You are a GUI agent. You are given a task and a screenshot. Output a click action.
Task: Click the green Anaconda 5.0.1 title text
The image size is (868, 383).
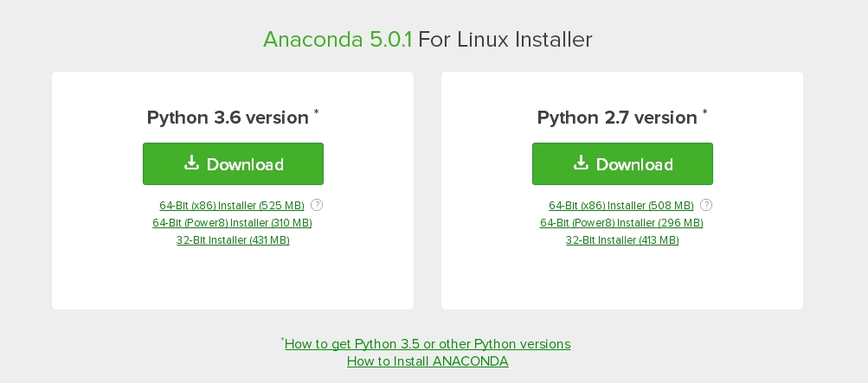[x=338, y=39]
